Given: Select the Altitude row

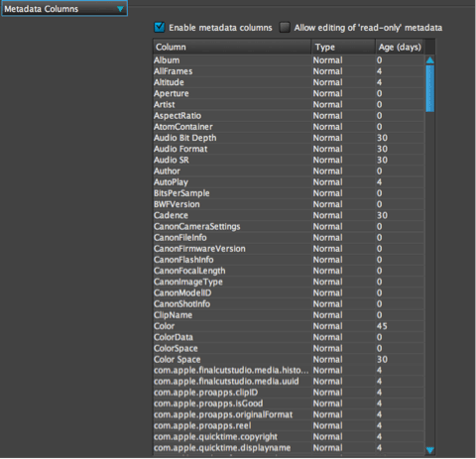Looking at the screenshot, I should tap(289, 82).
